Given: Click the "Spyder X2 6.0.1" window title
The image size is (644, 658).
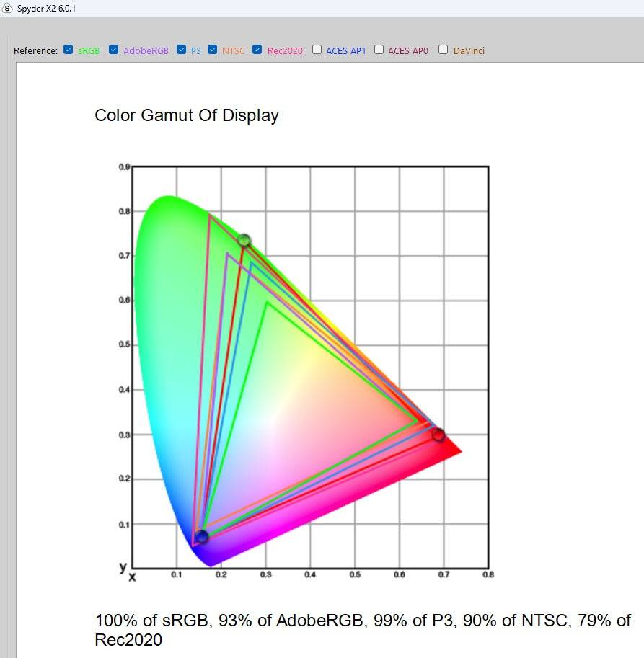Looking at the screenshot, I should 47,8.
